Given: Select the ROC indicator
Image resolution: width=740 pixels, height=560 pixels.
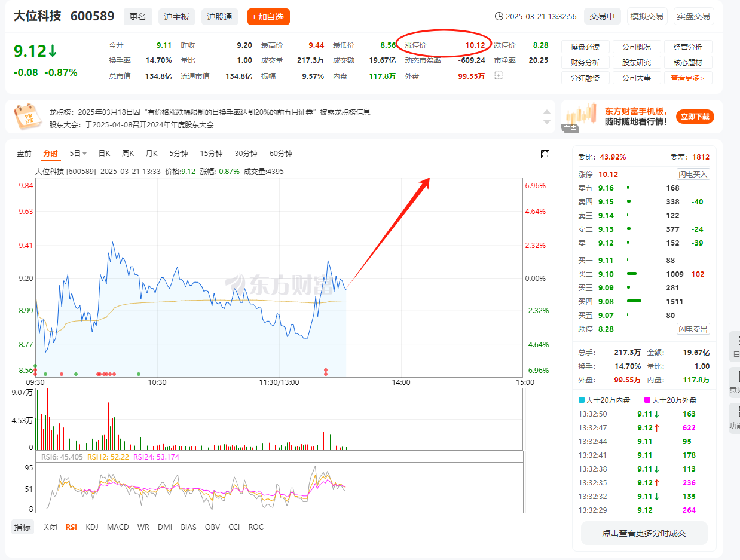Looking at the screenshot, I should [256, 527].
